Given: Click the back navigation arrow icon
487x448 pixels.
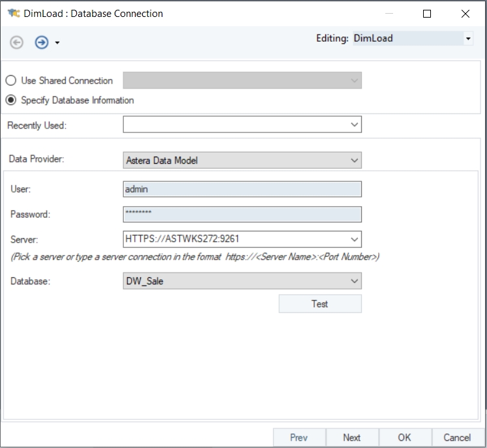Looking at the screenshot, I should click(x=17, y=42).
